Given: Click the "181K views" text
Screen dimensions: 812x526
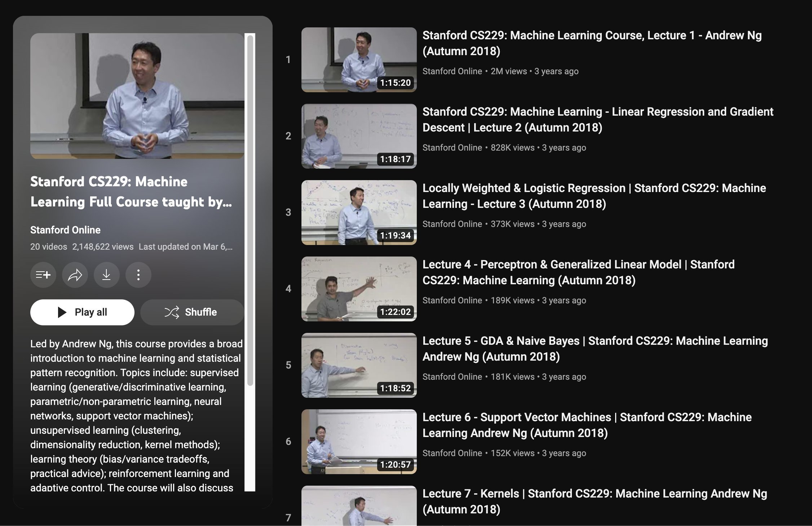Looking at the screenshot, I should pyautogui.click(x=513, y=377).
